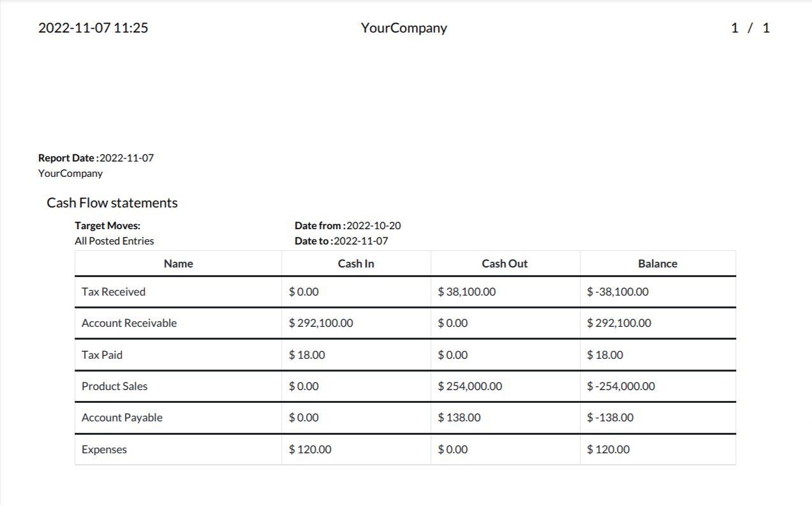Click the page number 1 / 1

(750, 28)
